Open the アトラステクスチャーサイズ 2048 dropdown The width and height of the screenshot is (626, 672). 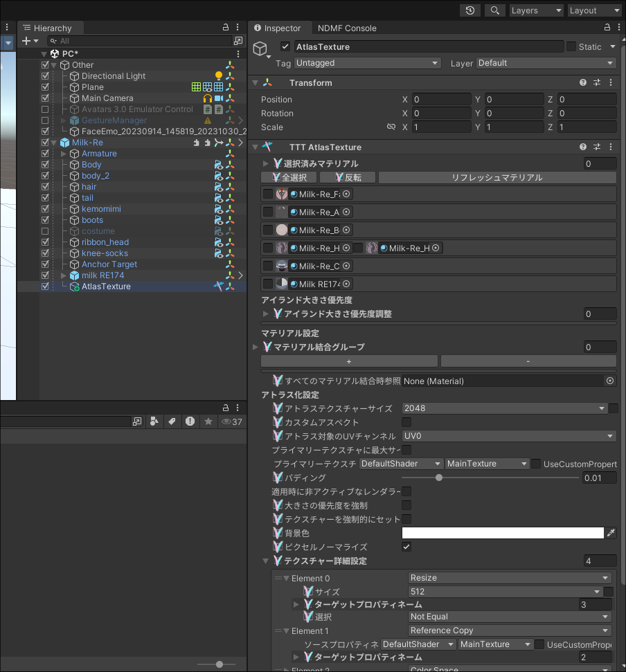click(506, 408)
